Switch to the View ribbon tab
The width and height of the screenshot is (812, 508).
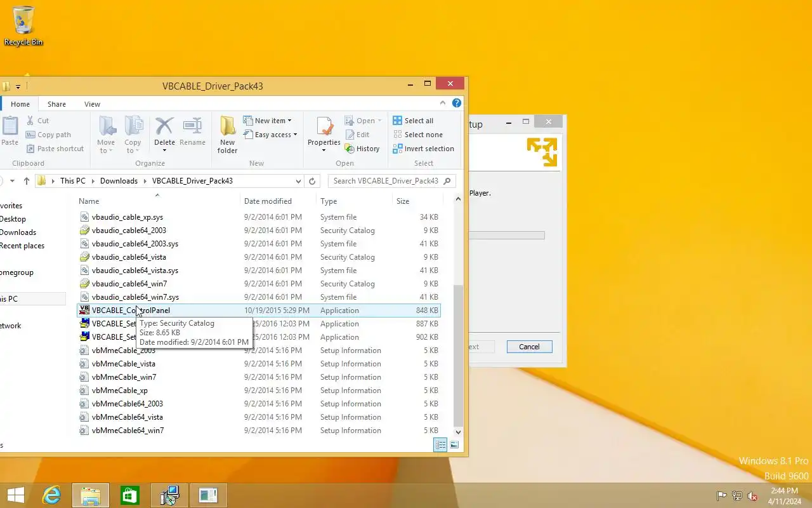click(92, 104)
